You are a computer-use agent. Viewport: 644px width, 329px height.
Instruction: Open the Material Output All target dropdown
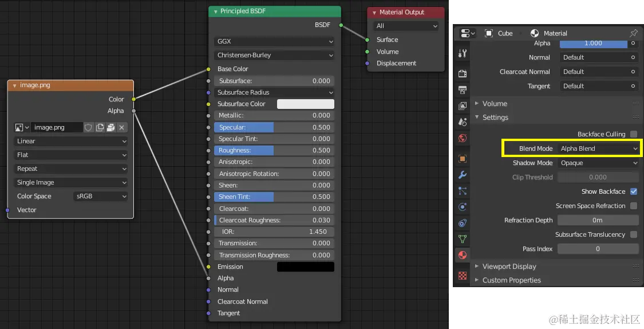406,26
